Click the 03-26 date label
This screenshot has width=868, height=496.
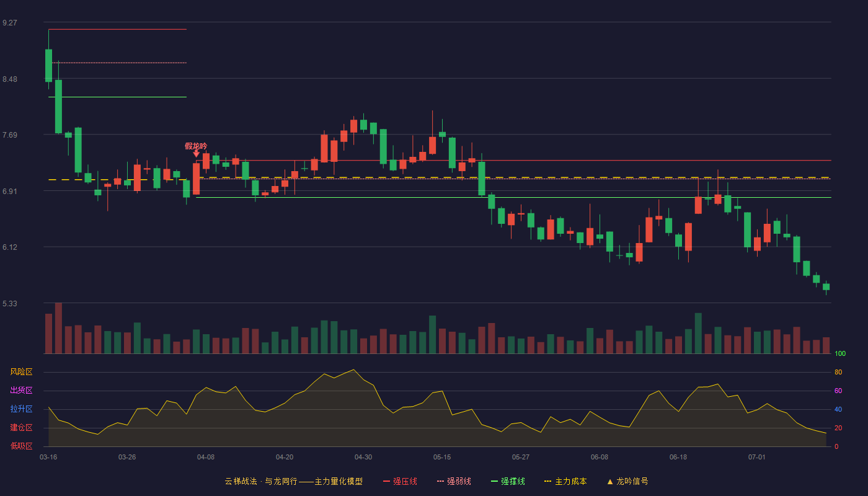click(x=127, y=457)
